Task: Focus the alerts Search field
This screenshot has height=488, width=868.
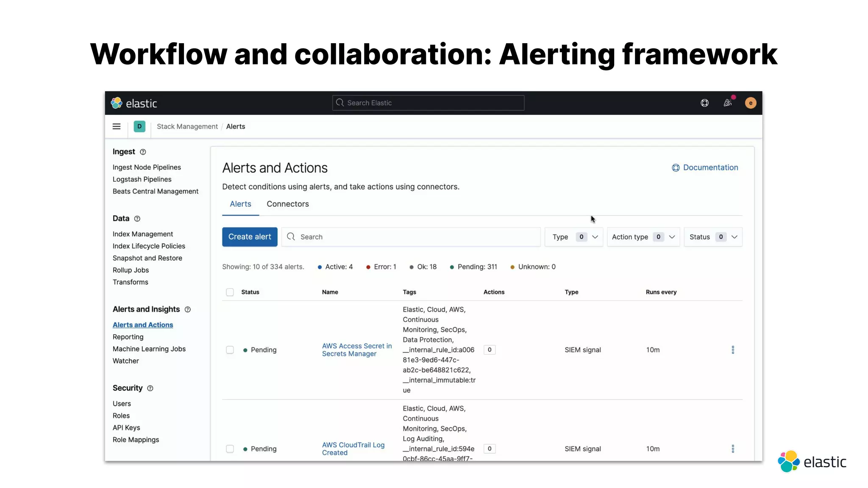Action: click(x=411, y=237)
